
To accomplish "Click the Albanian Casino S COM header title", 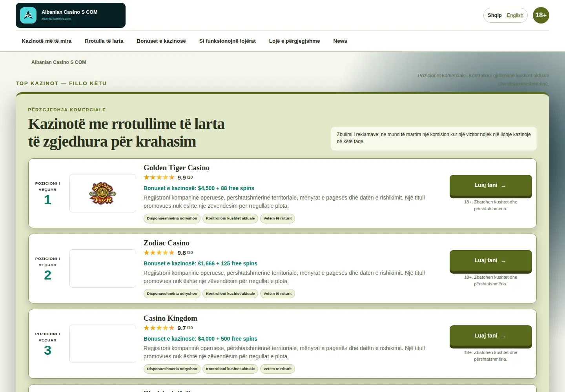I will click(69, 12).
